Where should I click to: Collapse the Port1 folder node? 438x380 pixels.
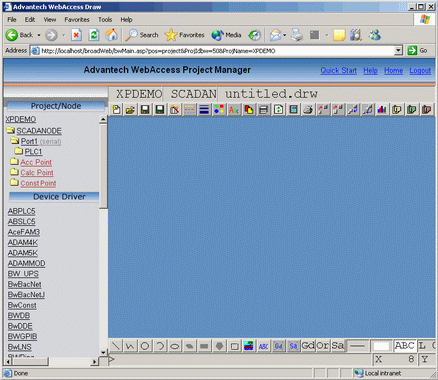point(15,141)
